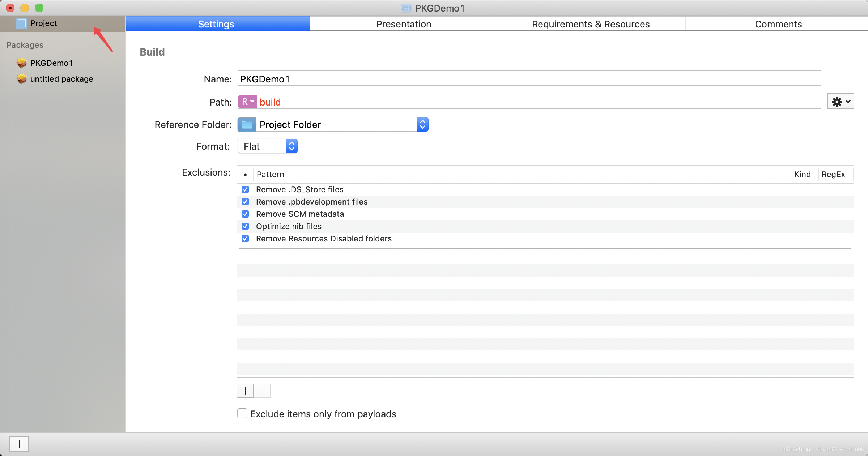Image resolution: width=868 pixels, height=456 pixels.
Task: Click the bullet column header in Exclusions
Action: pyautogui.click(x=245, y=175)
